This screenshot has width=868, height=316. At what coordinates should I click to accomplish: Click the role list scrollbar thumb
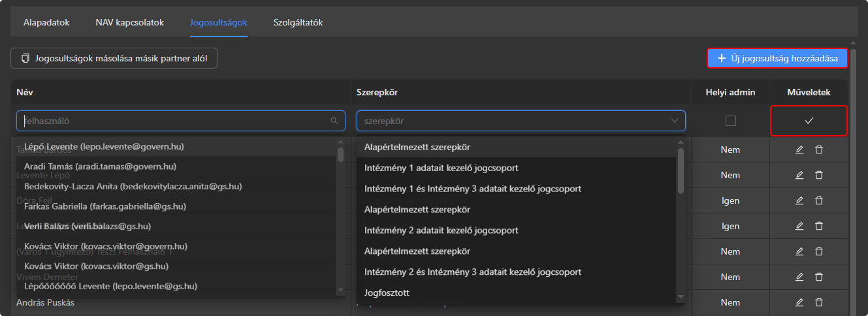[x=681, y=170]
